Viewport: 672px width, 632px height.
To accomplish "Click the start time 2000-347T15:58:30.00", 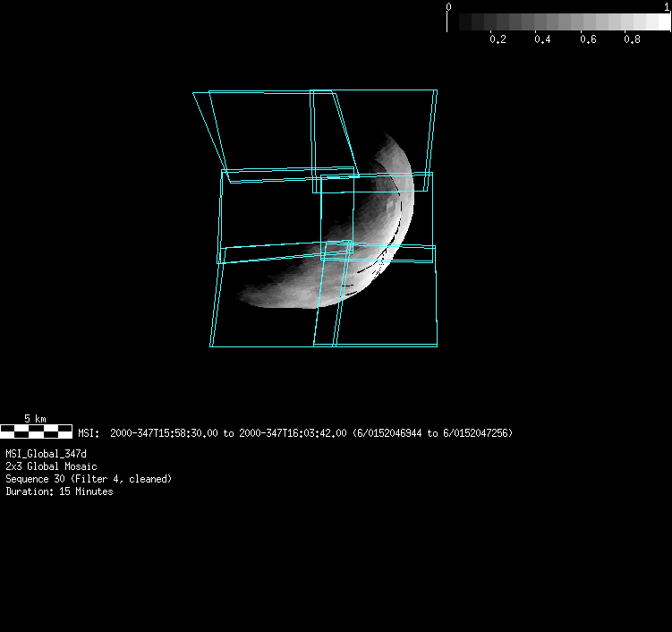I will point(164,433).
